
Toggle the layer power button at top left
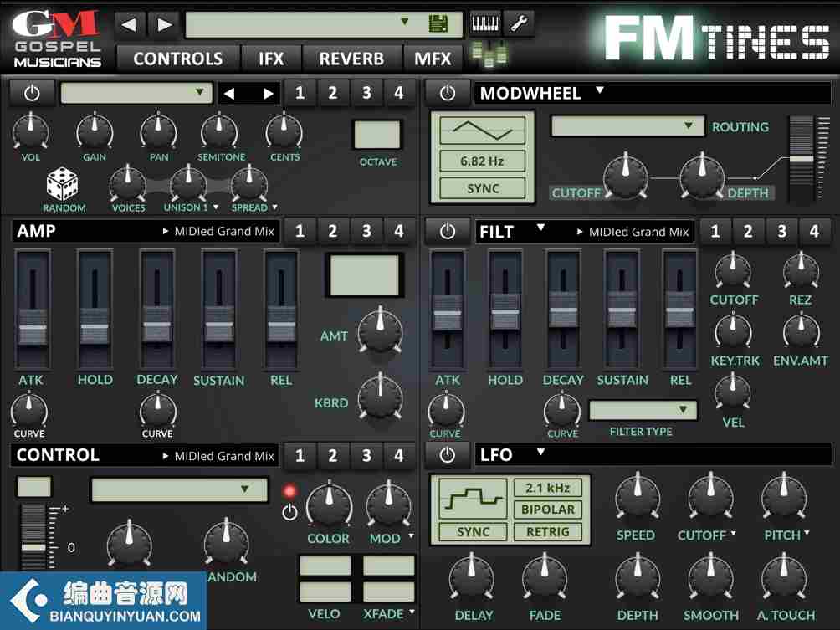[x=32, y=93]
